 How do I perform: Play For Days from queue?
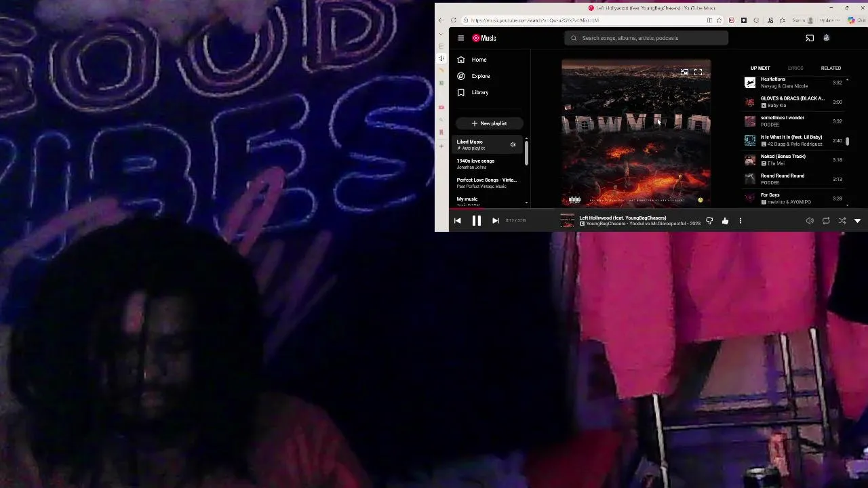(x=793, y=199)
